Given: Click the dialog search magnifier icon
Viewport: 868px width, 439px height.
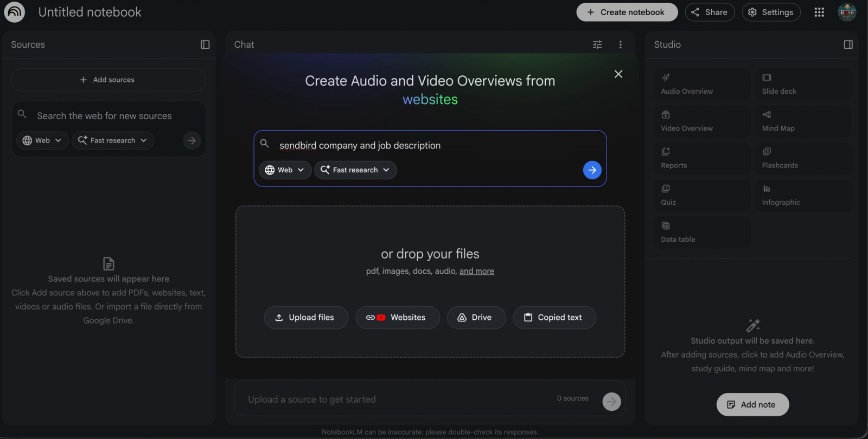Looking at the screenshot, I should pyautogui.click(x=264, y=144).
